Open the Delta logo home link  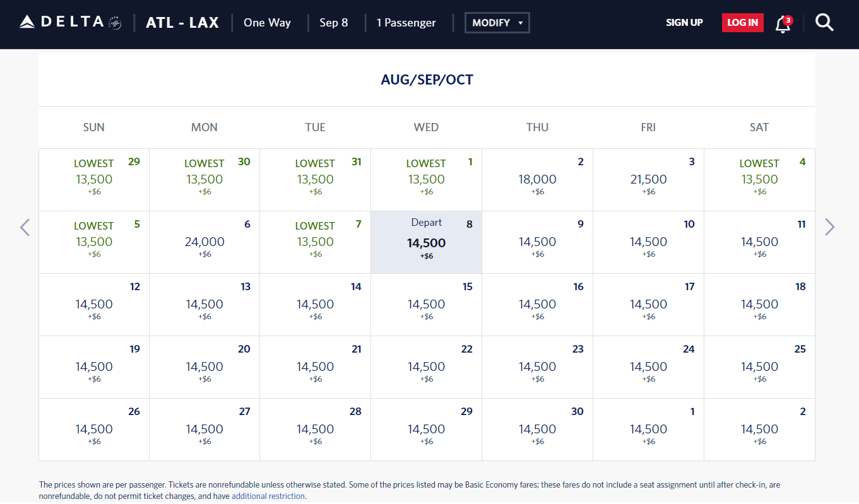pos(70,22)
